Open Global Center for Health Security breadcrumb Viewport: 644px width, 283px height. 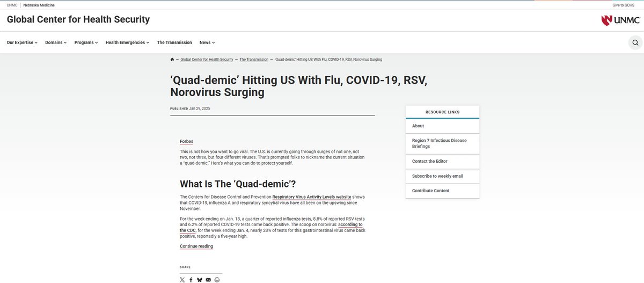[207, 59]
